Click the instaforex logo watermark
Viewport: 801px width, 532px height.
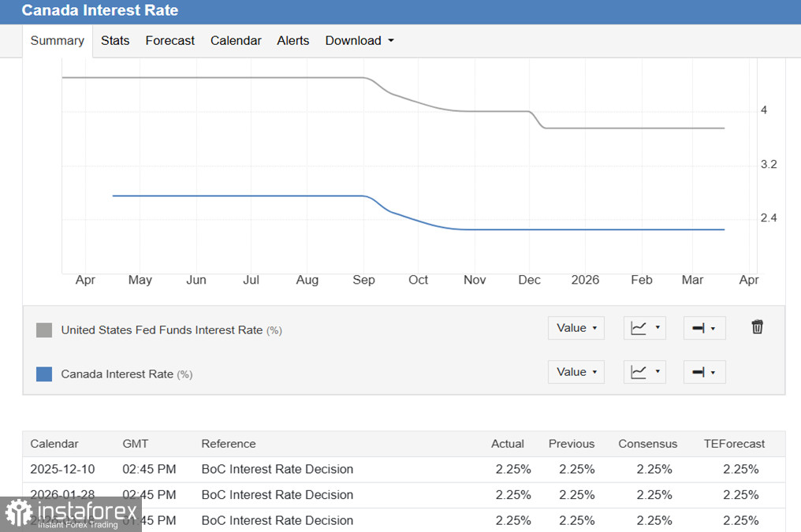(71, 515)
